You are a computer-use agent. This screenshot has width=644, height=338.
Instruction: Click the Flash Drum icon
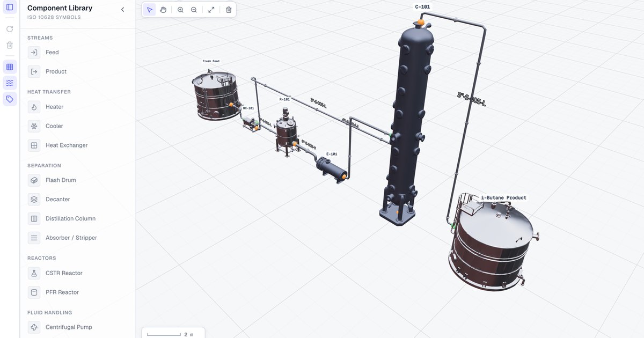pos(34,180)
